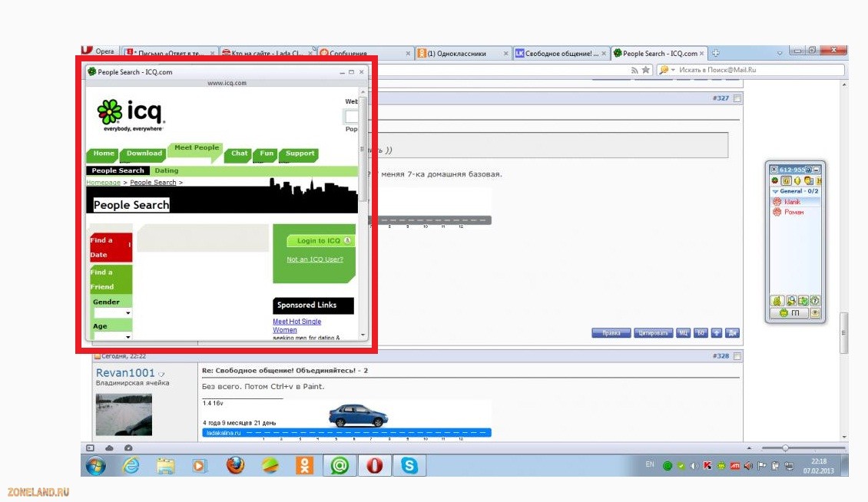
Task: Tick the checkbox next to post #327
Action: point(737,98)
